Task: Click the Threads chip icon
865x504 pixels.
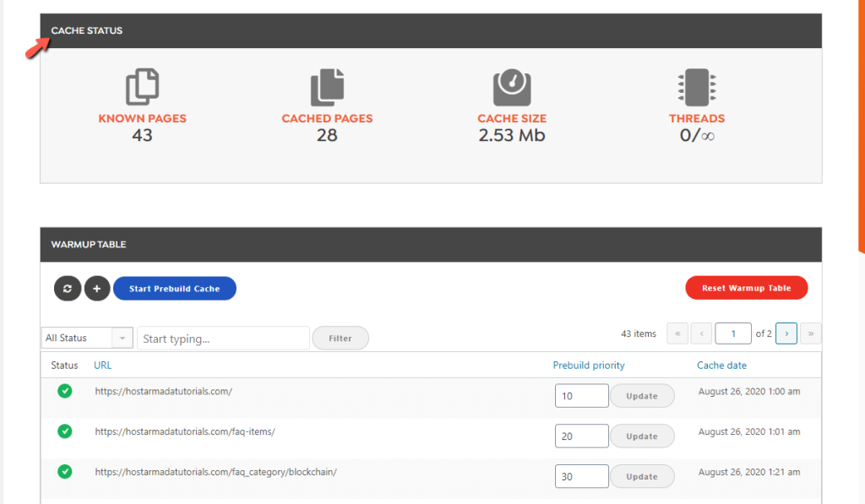Action: [x=697, y=87]
